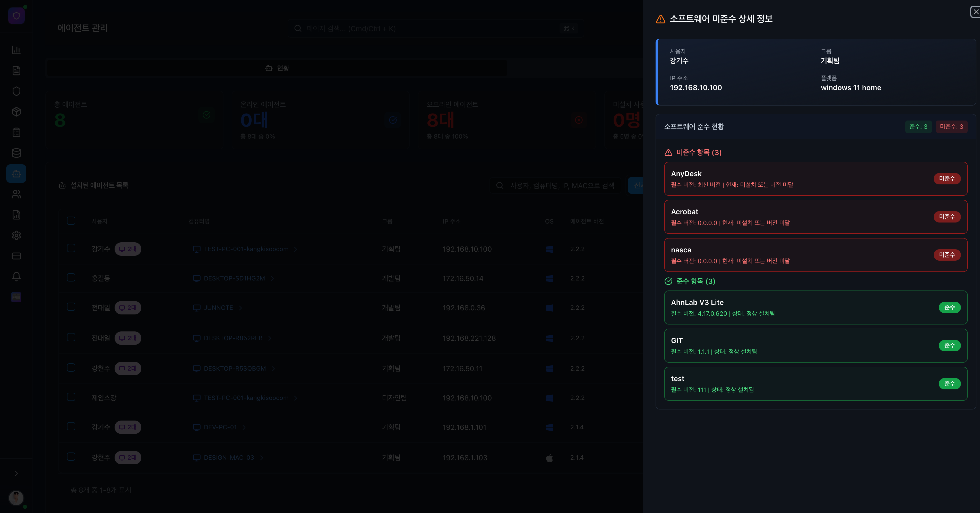The width and height of the screenshot is (980, 513).
Task: Switch to the 현황 tab
Action: point(277,68)
